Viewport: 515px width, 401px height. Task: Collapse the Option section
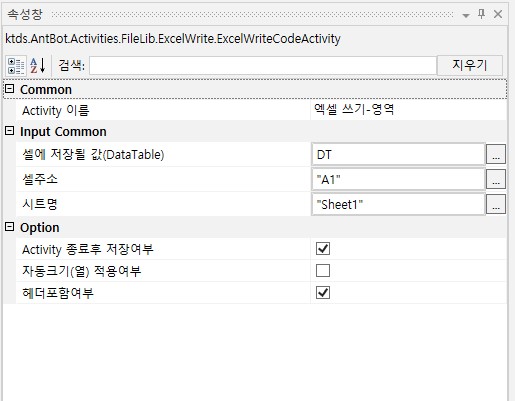tap(10, 227)
